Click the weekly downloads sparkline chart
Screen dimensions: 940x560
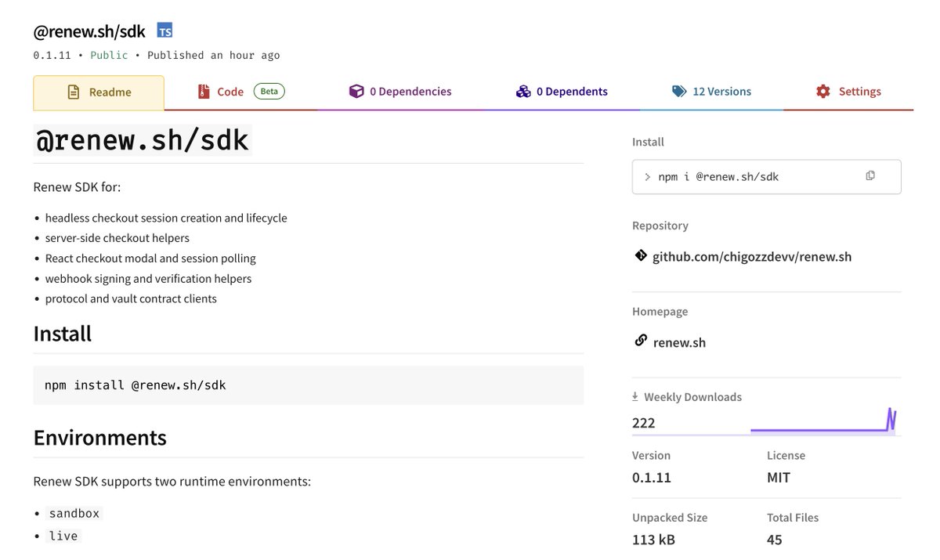pos(823,421)
